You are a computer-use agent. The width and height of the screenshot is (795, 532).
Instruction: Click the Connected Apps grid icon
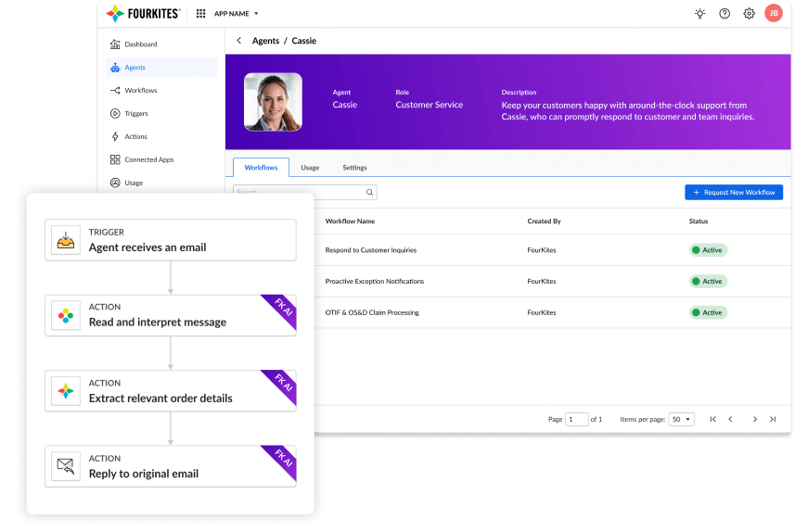115,159
